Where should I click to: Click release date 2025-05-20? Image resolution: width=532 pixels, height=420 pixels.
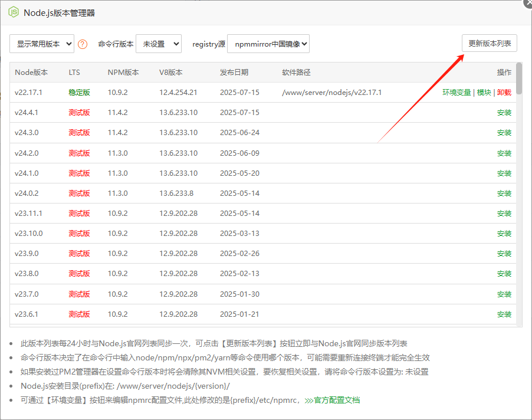[239, 173]
